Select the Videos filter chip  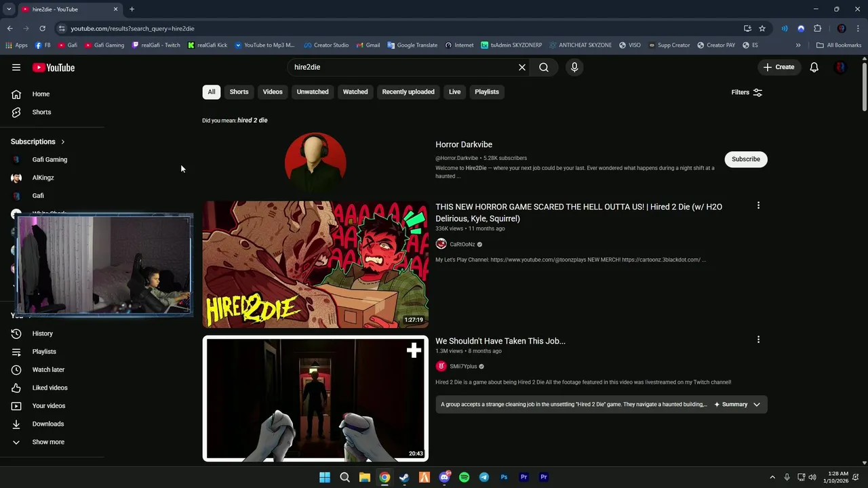point(273,92)
